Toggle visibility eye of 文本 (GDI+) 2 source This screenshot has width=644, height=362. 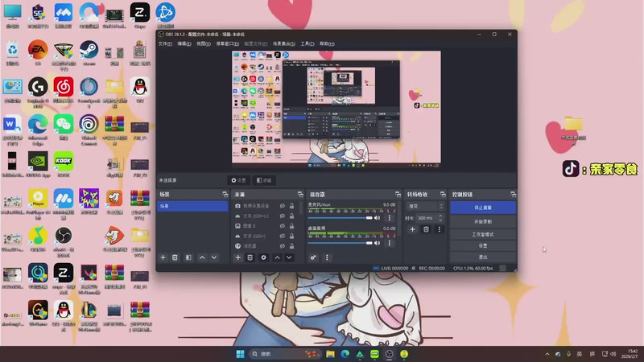click(283, 216)
